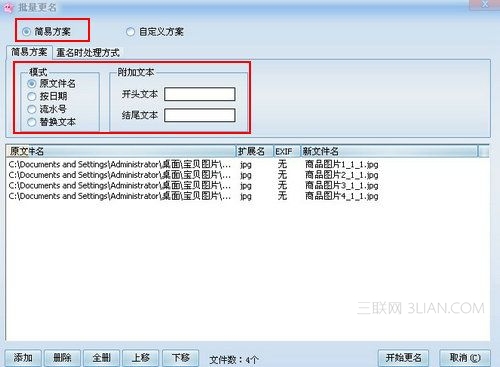500x367 pixels.
Task: Click the 文件数：4个 status text
Action: tap(234, 360)
